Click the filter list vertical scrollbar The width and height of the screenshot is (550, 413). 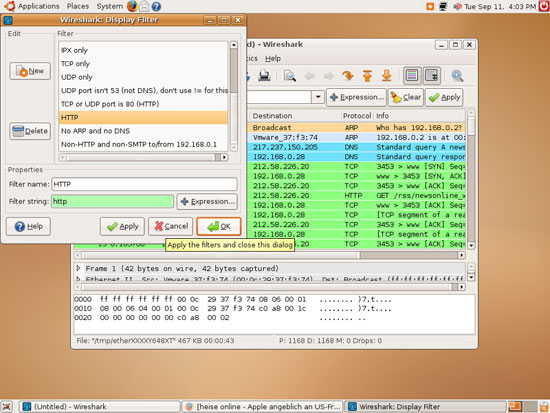coord(234,96)
